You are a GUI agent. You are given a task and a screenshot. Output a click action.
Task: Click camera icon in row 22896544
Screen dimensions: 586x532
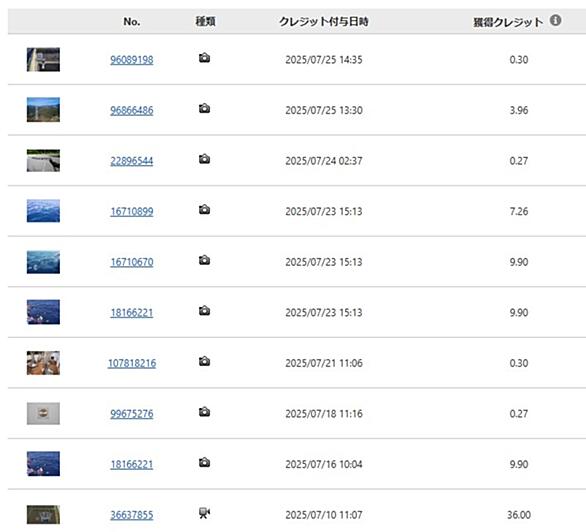tap(204, 159)
